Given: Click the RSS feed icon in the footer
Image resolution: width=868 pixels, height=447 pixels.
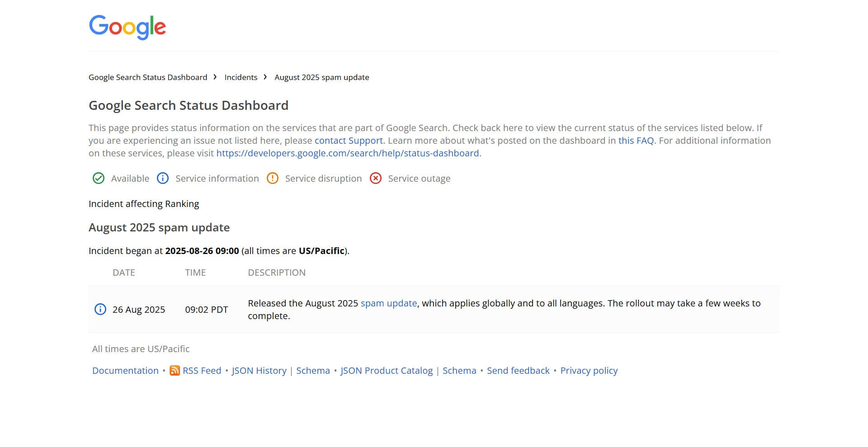Looking at the screenshot, I should 174,371.
